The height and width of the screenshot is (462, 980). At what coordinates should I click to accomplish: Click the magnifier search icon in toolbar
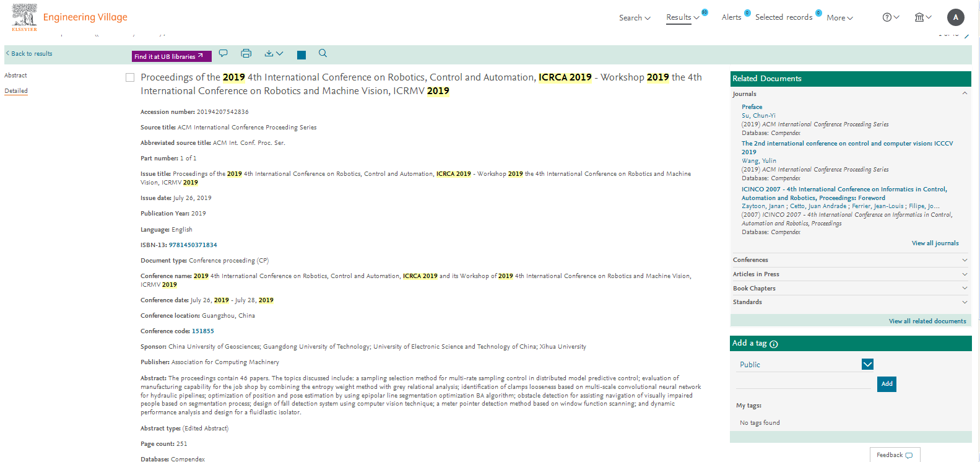(323, 53)
